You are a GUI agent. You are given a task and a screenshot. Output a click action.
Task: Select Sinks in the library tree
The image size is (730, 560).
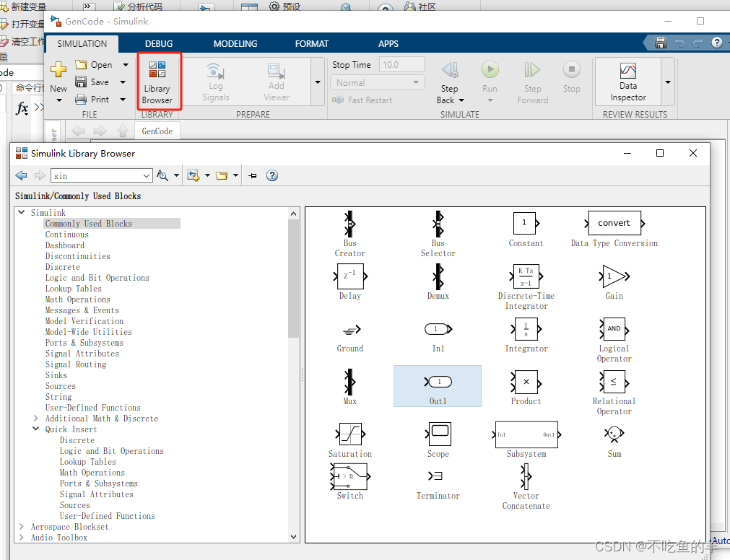(56, 375)
